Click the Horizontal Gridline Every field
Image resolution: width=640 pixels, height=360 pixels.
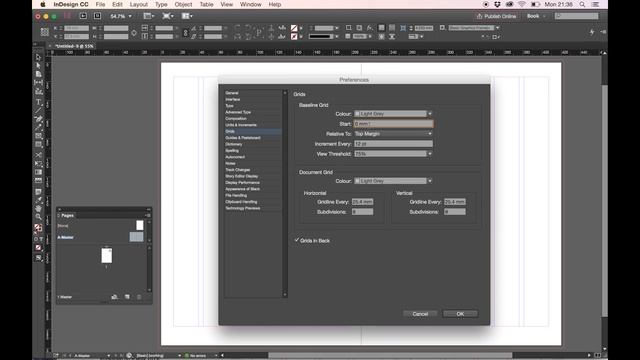pyautogui.click(x=362, y=202)
